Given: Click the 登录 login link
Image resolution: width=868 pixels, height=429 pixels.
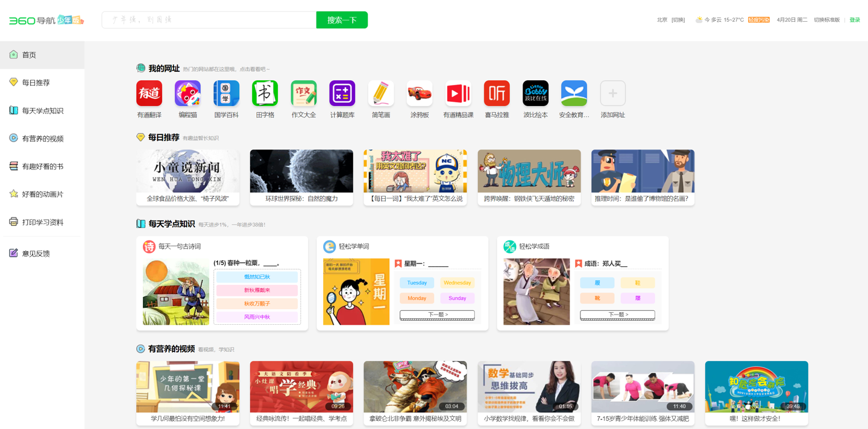Looking at the screenshot, I should [x=855, y=20].
